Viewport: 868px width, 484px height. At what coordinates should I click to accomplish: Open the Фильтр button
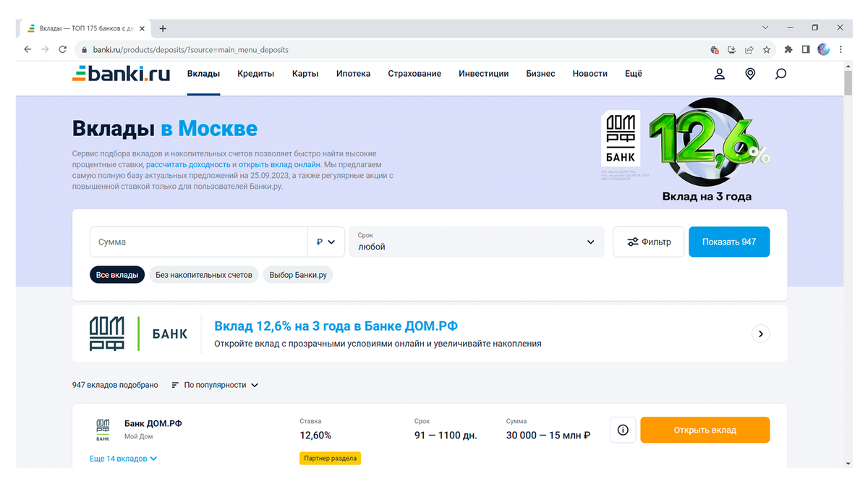(x=649, y=242)
